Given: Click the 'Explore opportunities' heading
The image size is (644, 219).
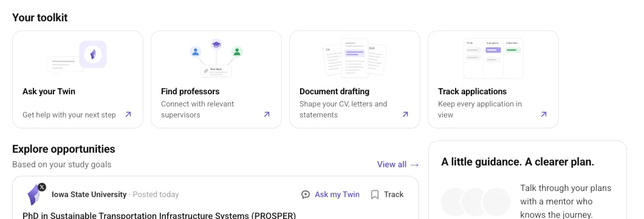Looking at the screenshot, I should 64,149.
